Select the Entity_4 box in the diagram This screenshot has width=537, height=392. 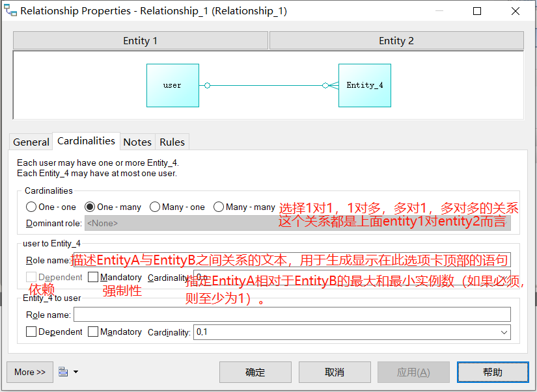click(364, 85)
